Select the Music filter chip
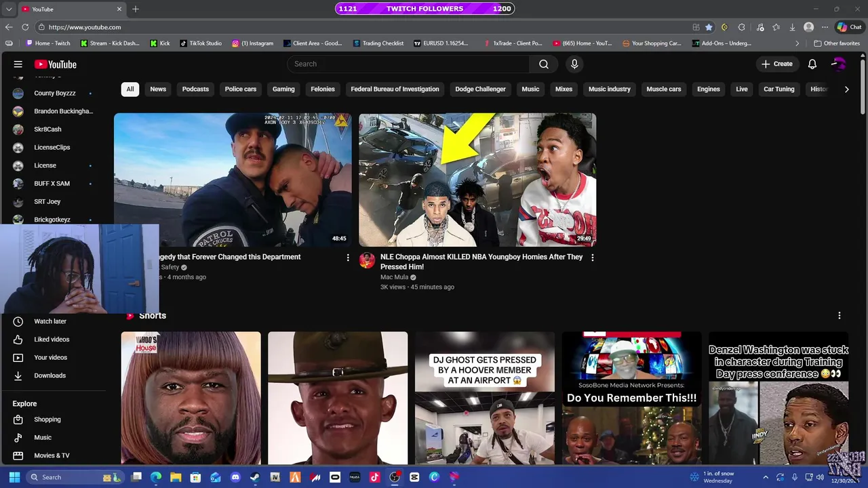Viewport: 868px width, 488px height. [x=530, y=89]
